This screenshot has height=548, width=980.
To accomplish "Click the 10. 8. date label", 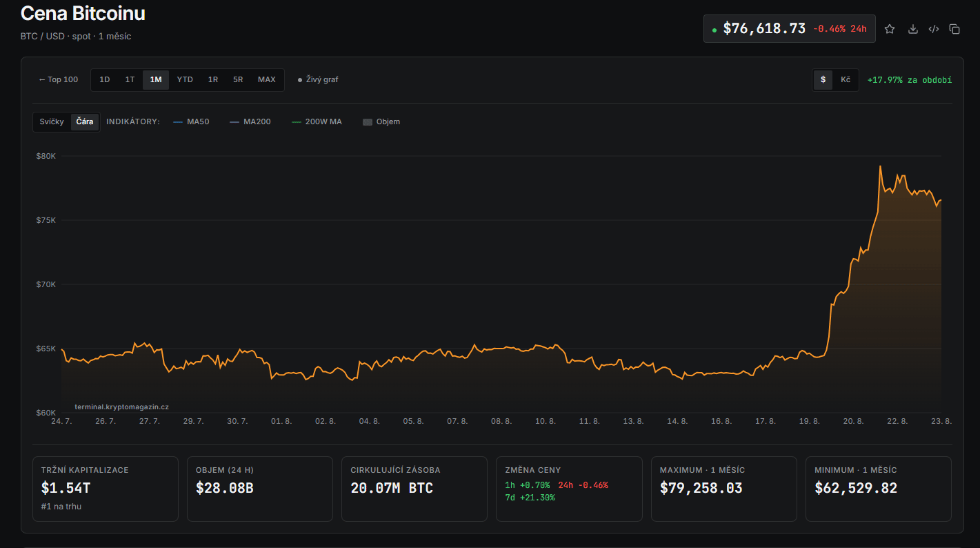I will [x=546, y=421].
